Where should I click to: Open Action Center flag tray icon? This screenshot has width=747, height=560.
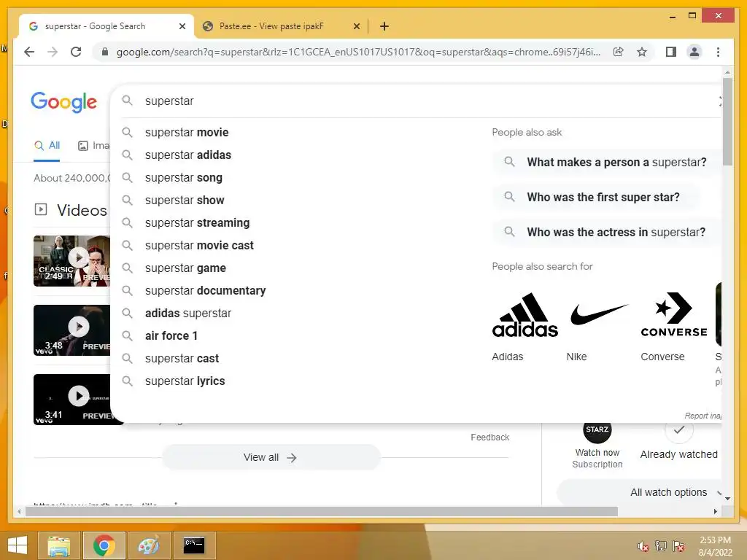(678, 546)
